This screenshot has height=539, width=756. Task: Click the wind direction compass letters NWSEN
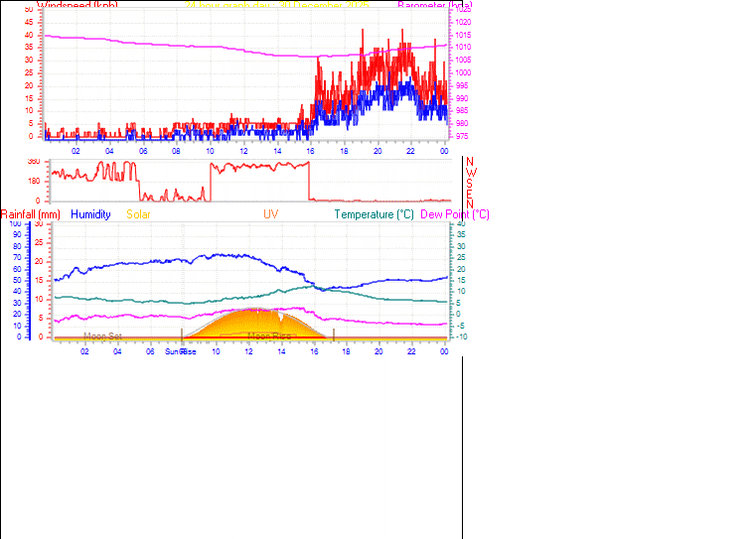[470, 183]
